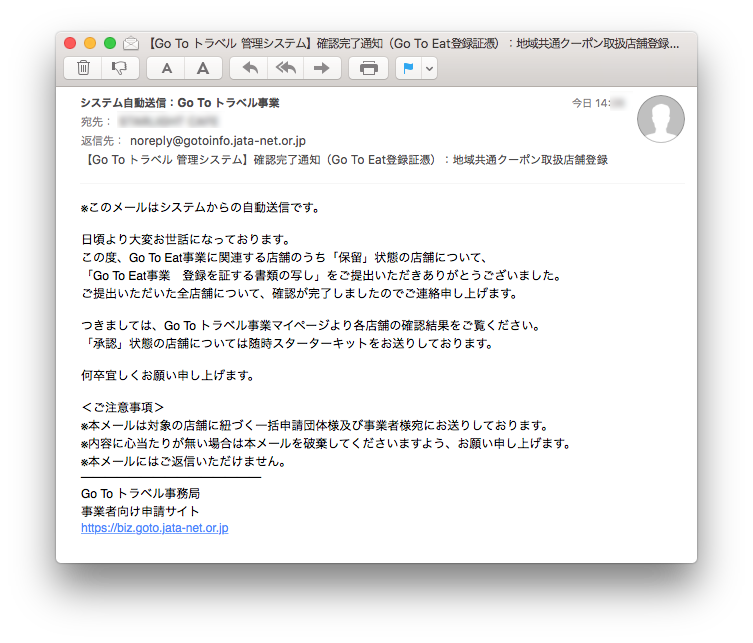The height and width of the screenshot is (643, 753).
Task: Close the email window with red button
Action: 70,44
